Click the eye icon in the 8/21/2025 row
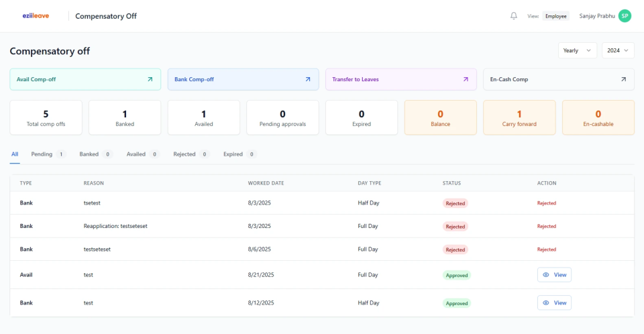 coord(546,275)
